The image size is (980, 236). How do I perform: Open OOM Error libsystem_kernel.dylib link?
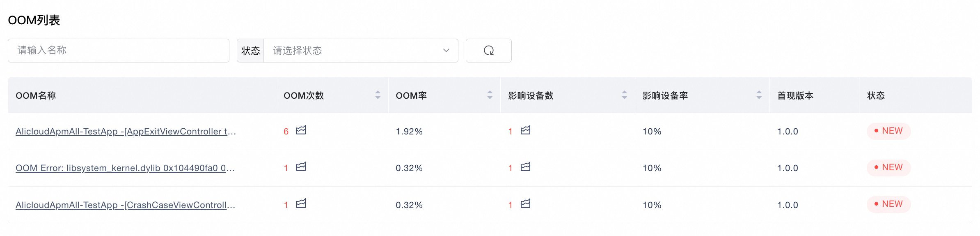125,168
